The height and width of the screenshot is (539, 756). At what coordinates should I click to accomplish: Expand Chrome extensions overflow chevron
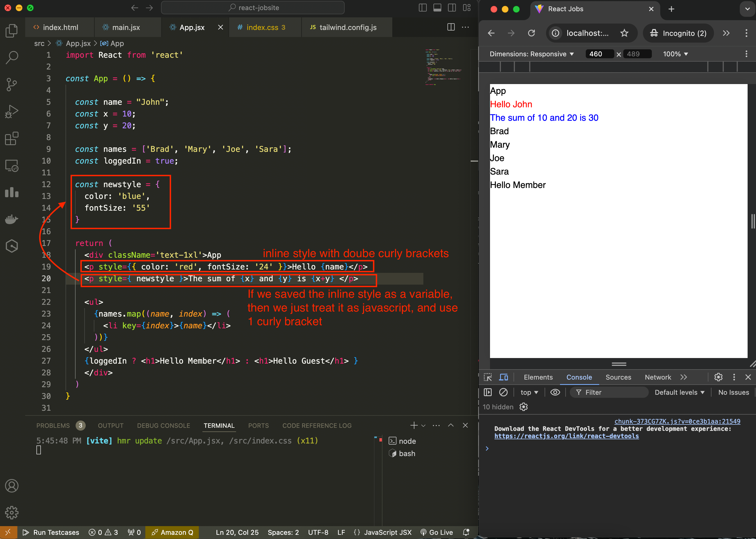coord(726,33)
